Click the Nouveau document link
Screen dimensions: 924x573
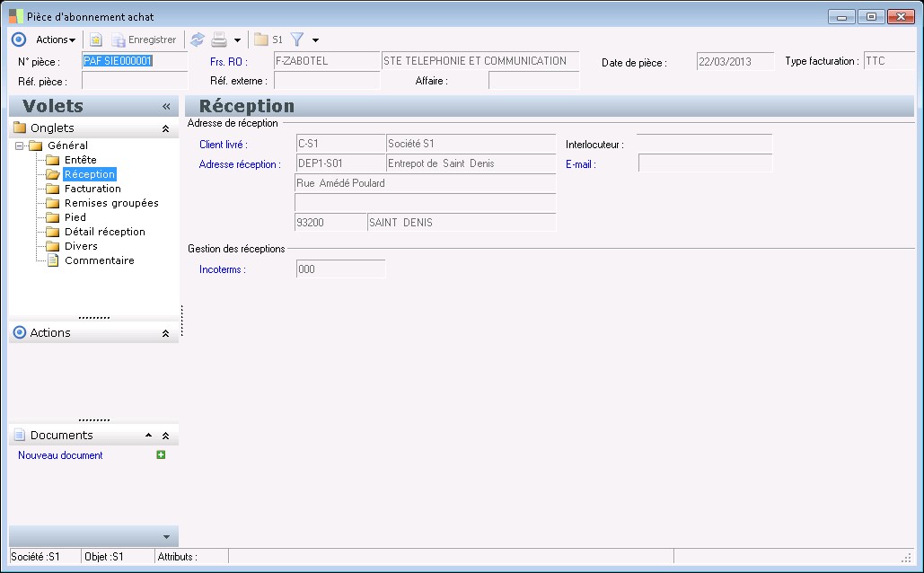60,455
